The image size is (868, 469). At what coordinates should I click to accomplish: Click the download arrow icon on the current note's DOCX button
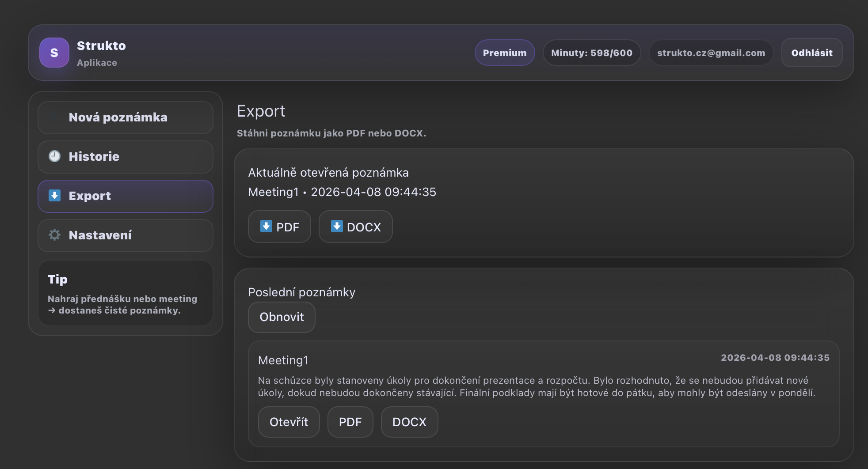[337, 227]
